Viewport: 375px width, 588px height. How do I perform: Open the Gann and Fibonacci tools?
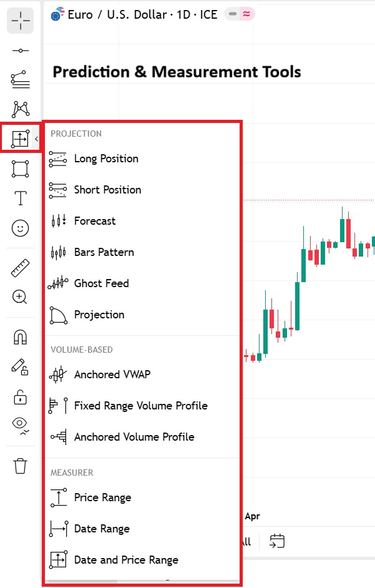(21, 79)
